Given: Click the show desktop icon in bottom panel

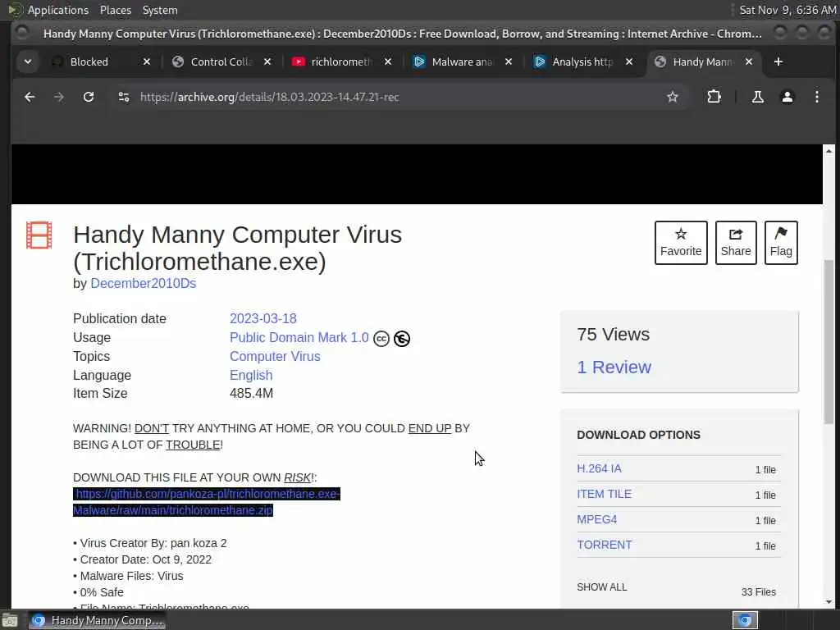Looking at the screenshot, I should click(x=10, y=621).
